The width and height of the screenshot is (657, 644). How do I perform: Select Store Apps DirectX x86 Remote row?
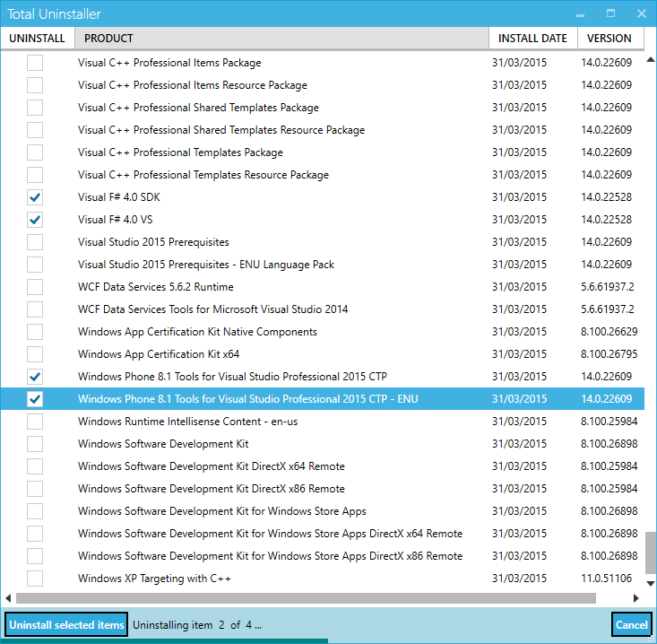322,556
